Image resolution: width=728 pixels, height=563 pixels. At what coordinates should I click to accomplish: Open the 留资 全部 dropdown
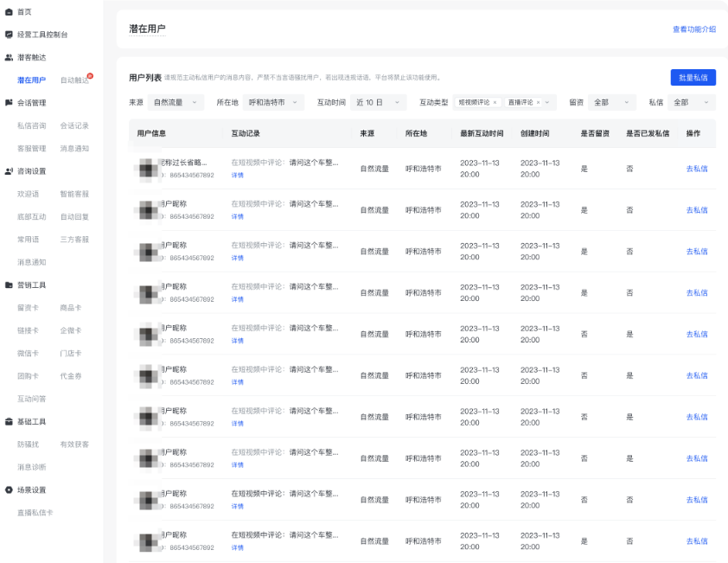pyautogui.click(x=613, y=102)
